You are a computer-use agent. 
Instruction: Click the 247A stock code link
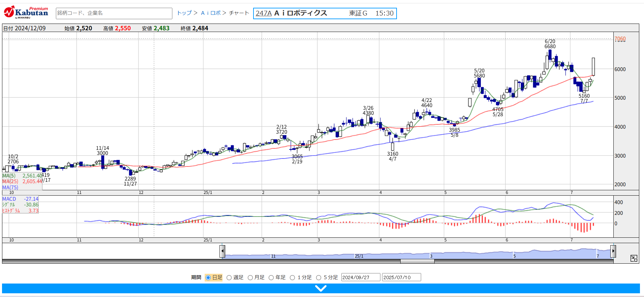pos(264,13)
